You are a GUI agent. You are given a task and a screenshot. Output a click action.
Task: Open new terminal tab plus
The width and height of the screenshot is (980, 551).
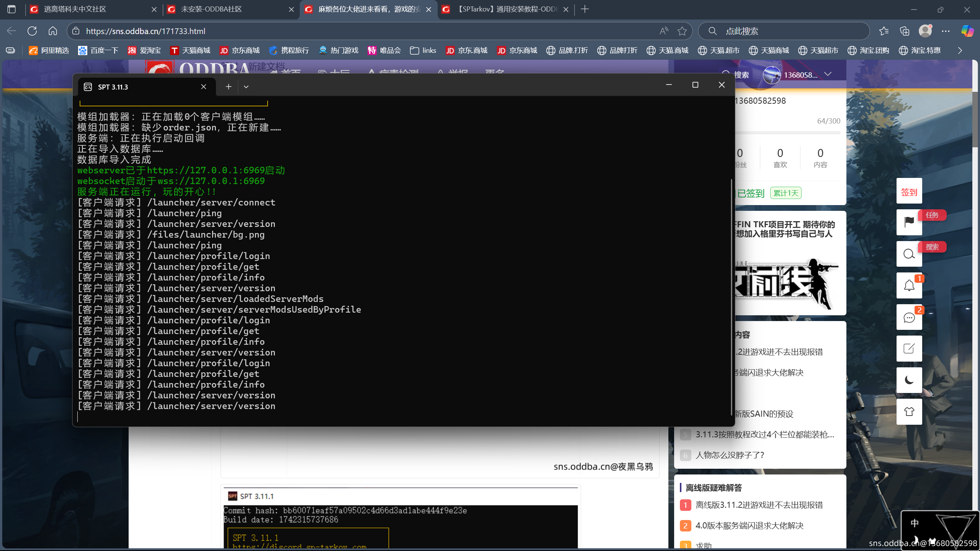tap(229, 87)
